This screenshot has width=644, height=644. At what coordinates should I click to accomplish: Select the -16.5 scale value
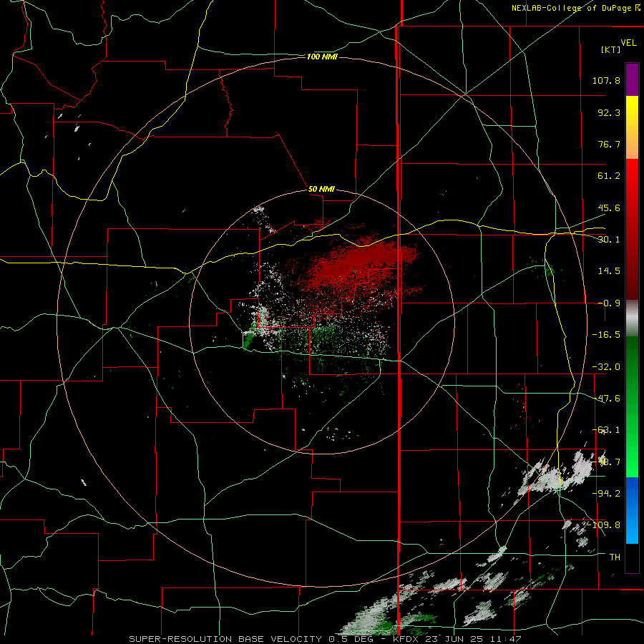point(606,335)
